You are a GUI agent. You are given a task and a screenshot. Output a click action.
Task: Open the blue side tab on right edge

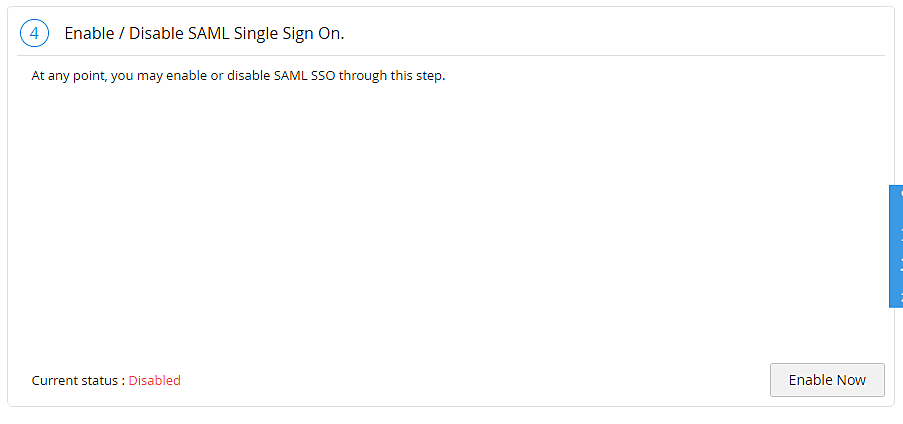point(896,246)
